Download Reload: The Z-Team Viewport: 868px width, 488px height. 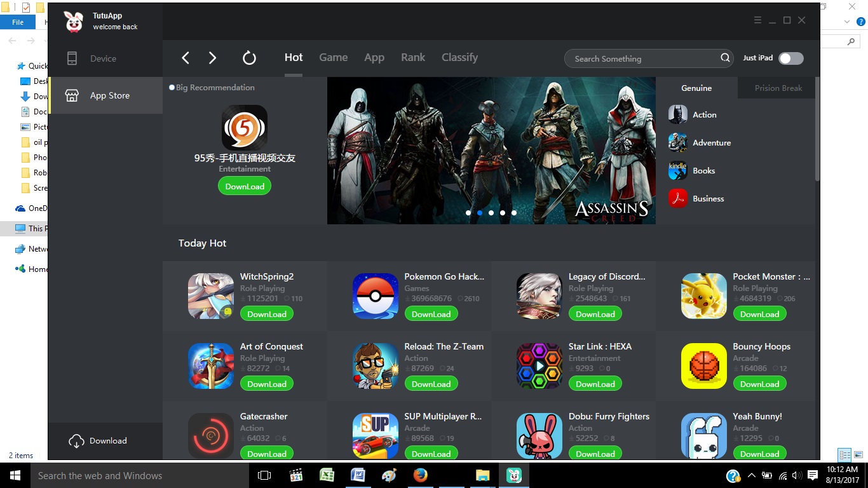431,384
